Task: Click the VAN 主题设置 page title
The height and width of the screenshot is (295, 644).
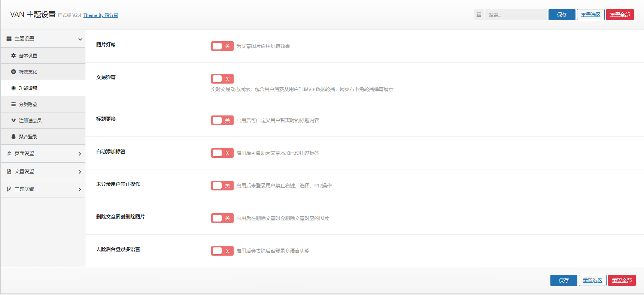Action: tap(33, 14)
